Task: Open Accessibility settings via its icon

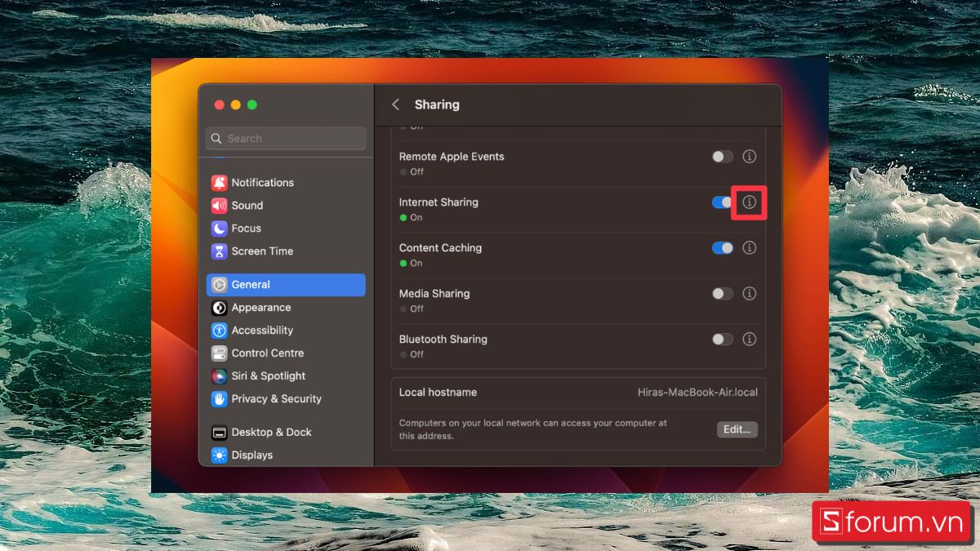Action: [218, 330]
